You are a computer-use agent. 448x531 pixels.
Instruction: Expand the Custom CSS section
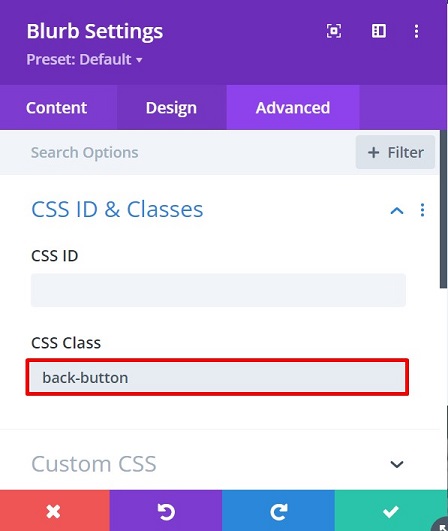[397, 464]
